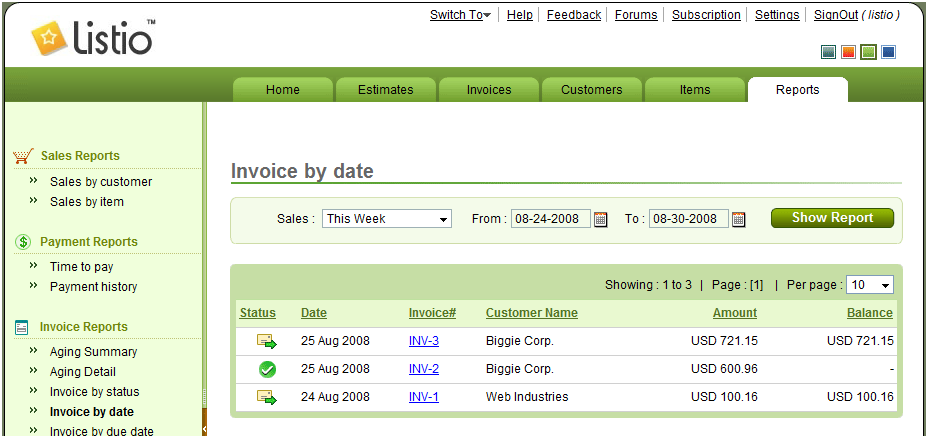Open the From date calendar picker
928x438 pixels.
[x=601, y=219]
